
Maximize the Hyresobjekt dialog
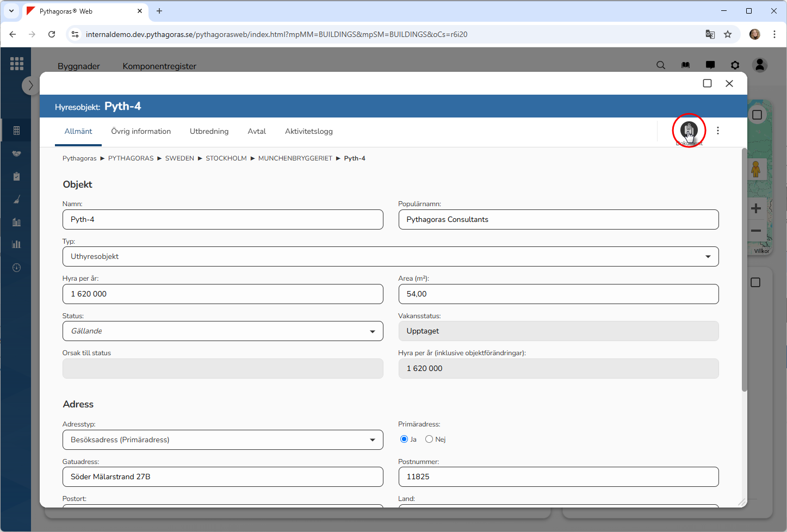pyautogui.click(x=707, y=83)
